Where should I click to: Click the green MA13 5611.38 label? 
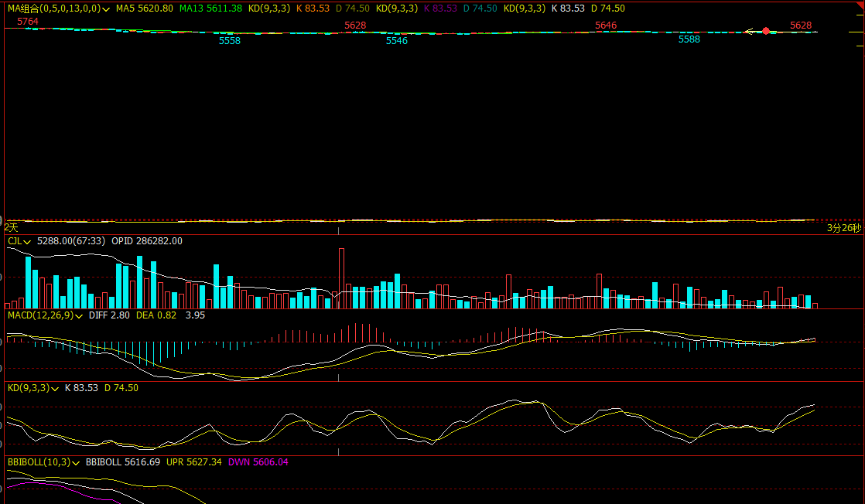tap(210, 9)
